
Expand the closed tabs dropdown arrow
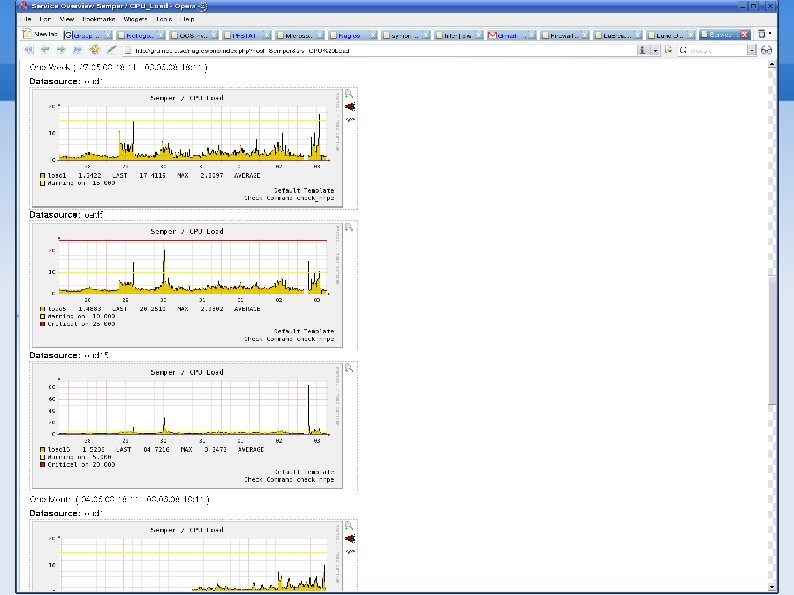pos(770,34)
